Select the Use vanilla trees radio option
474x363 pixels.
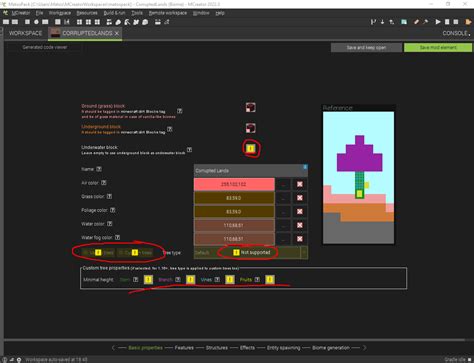(x=98, y=253)
